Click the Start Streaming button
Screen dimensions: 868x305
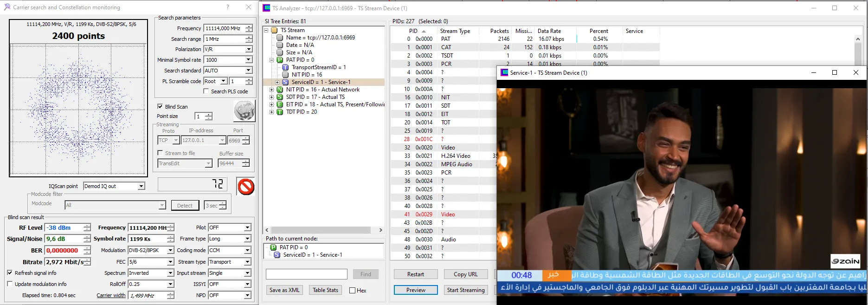(465, 290)
